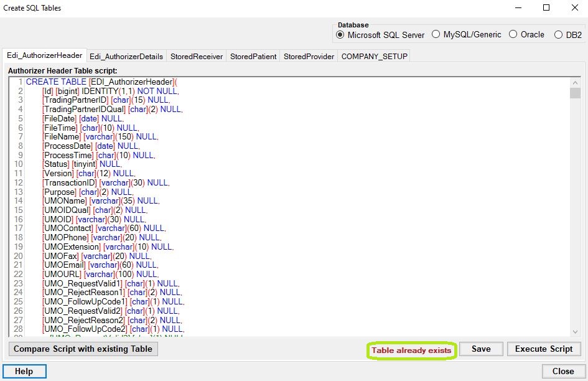
Task: Click the script scrollbar up arrow
Action: pos(575,82)
